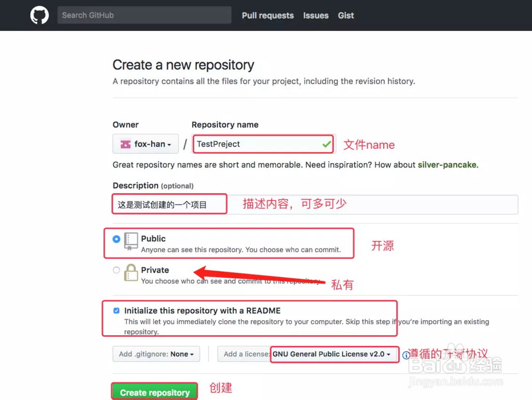Click the Owner label
The height and width of the screenshot is (400, 532).
point(126,124)
